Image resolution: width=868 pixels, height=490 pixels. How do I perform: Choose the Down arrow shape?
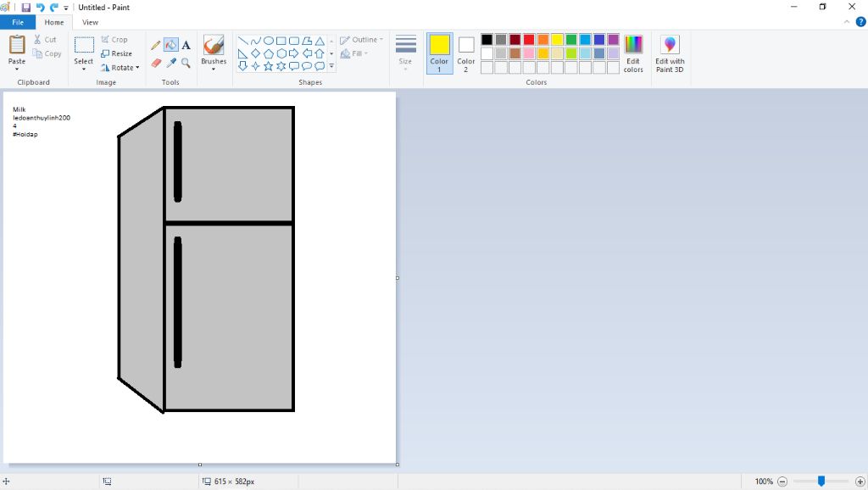pyautogui.click(x=243, y=66)
